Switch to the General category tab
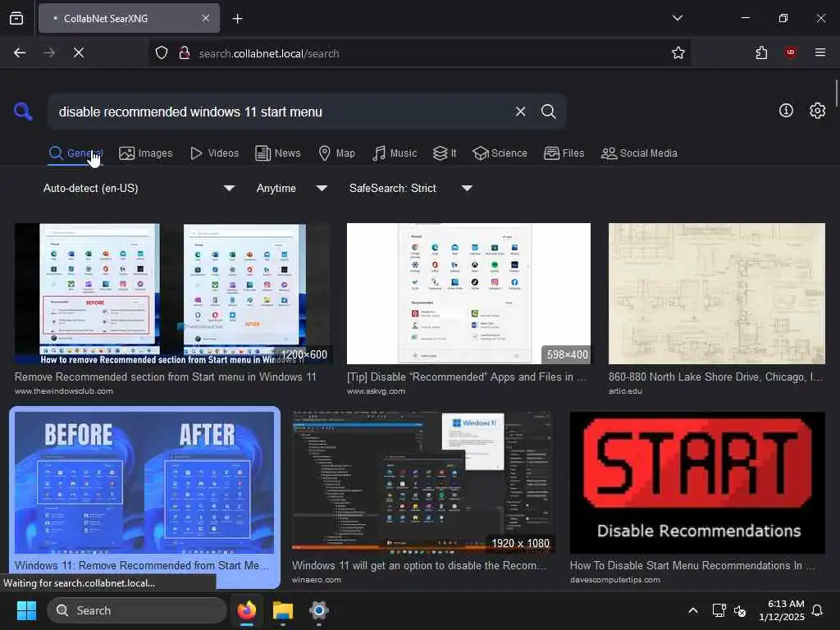Image resolution: width=840 pixels, height=630 pixels. coord(75,153)
